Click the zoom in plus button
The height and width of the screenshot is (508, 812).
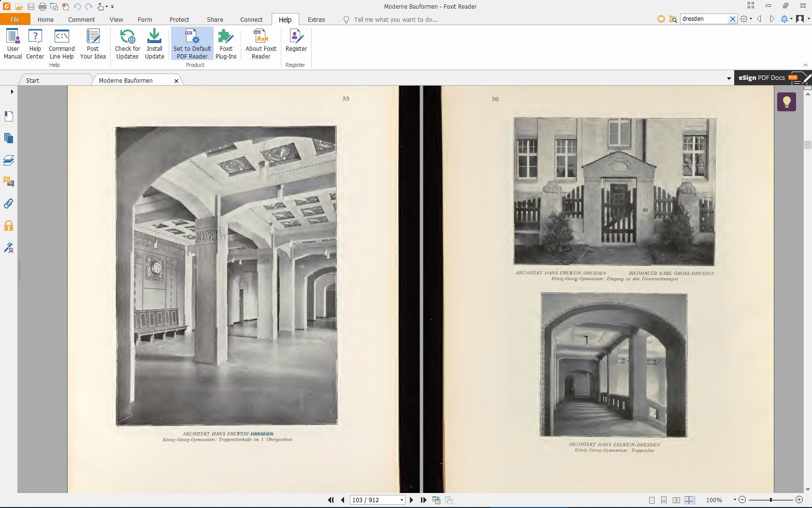coord(799,500)
